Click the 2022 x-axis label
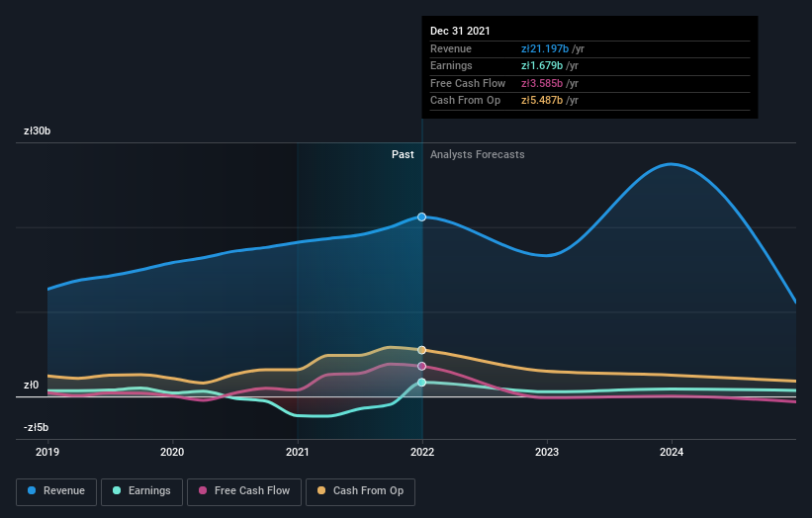The height and width of the screenshot is (518, 812). point(422,452)
